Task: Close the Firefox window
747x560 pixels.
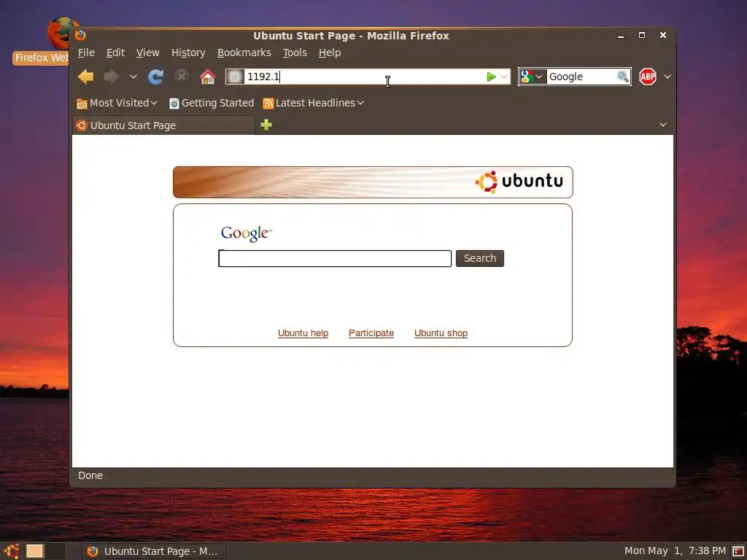Action: [662, 35]
